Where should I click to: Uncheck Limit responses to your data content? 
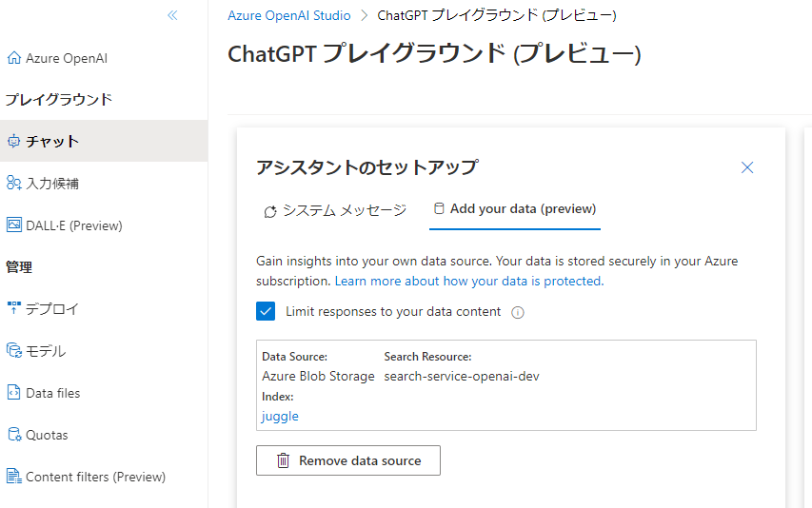pos(266,311)
